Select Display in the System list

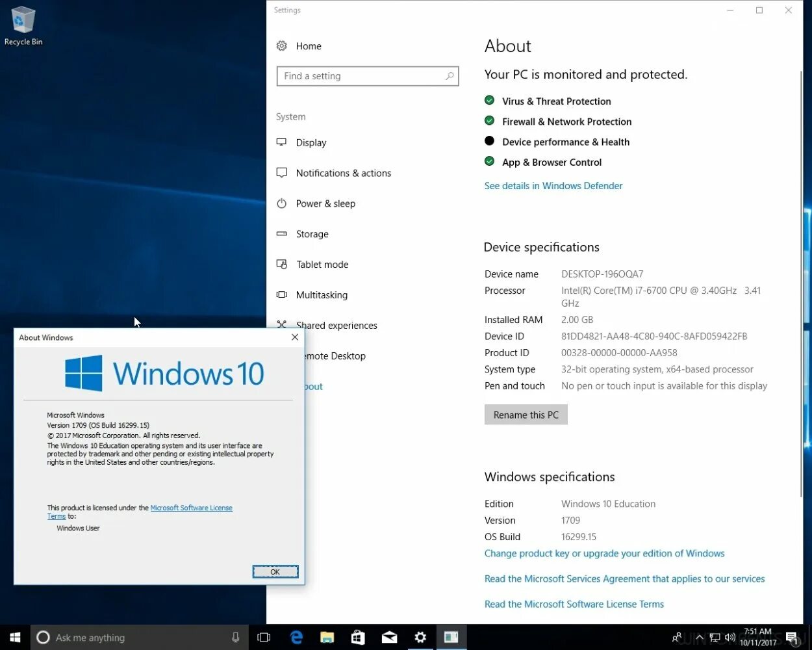tap(311, 142)
